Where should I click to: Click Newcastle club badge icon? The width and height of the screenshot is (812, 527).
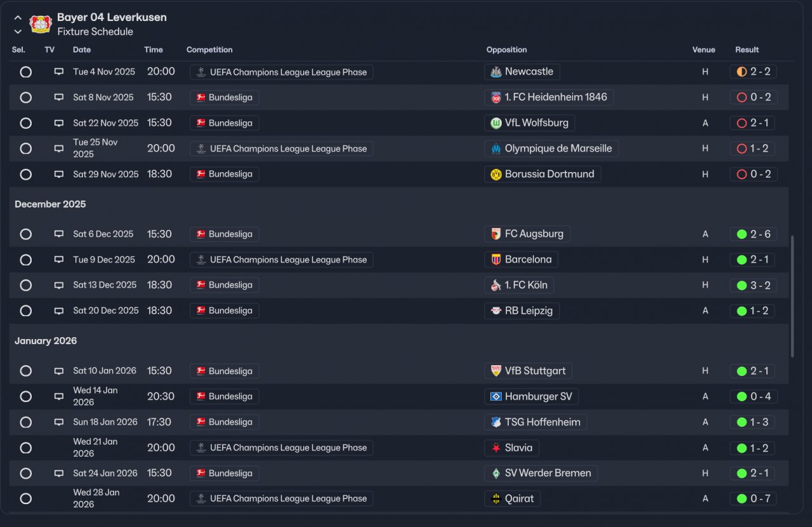pyautogui.click(x=496, y=72)
